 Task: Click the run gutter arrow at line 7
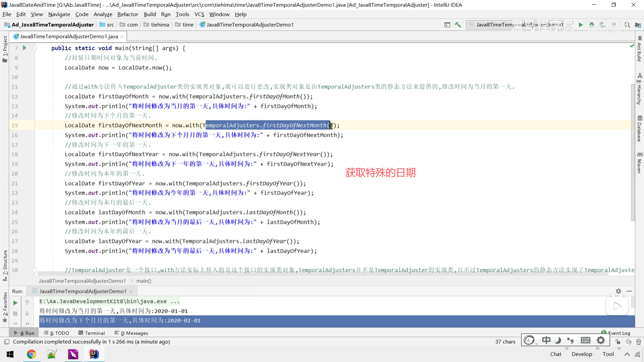[24, 48]
